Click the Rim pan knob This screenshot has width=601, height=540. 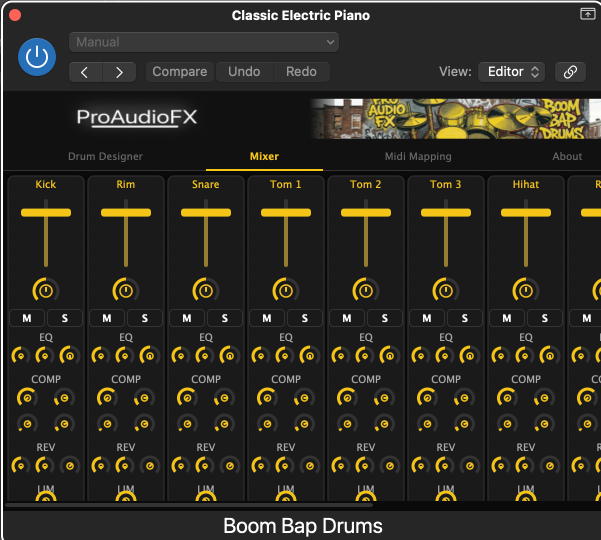pyautogui.click(x=126, y=291)
